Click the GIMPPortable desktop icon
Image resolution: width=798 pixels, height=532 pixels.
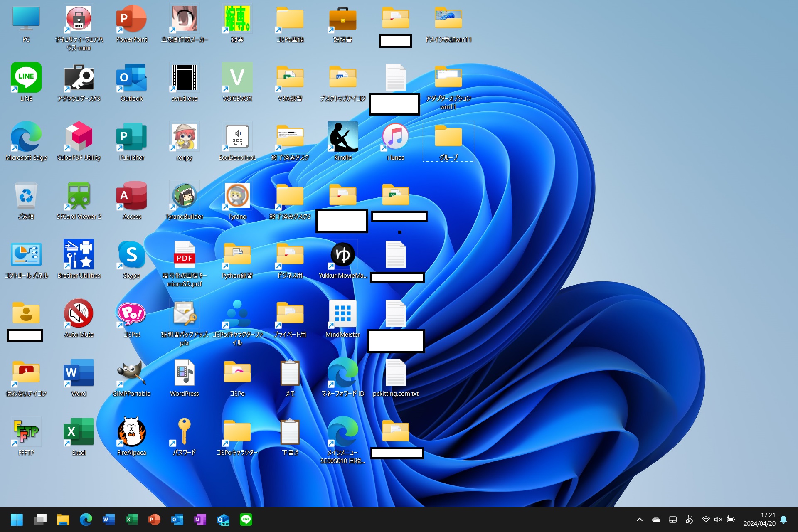(x=131, y=373)
